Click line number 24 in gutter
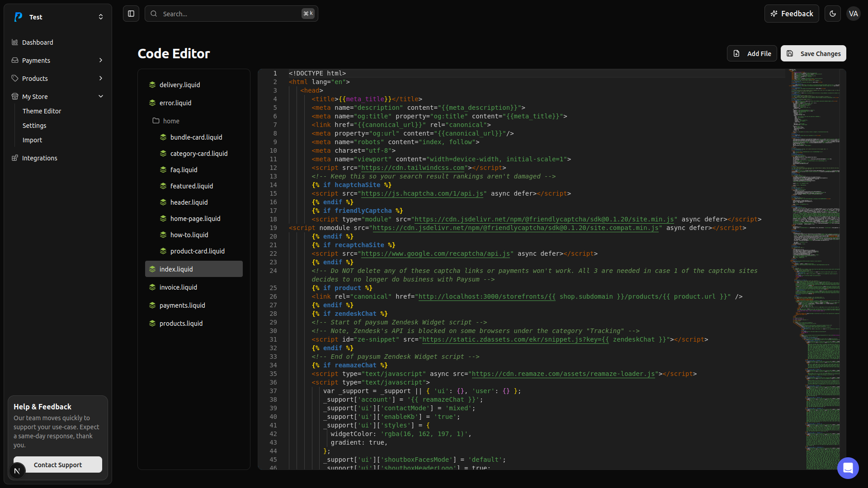The height and width of the screenshot is (488, 868). (273, 271)
